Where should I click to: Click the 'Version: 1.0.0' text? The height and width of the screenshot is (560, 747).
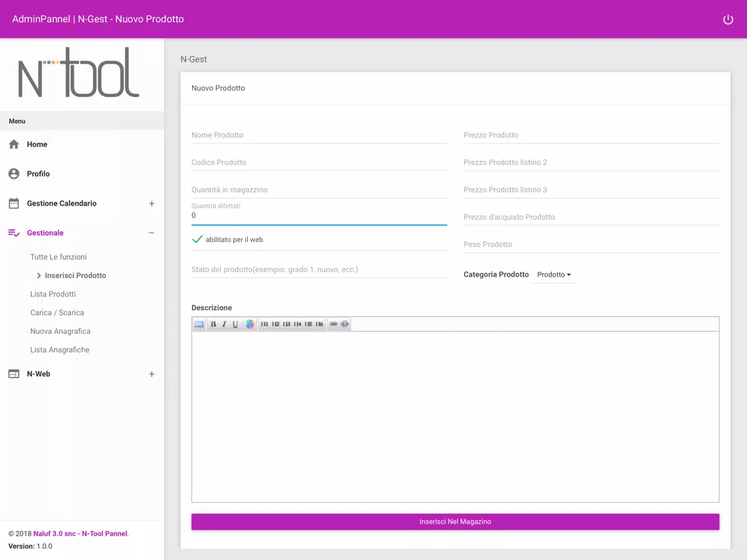[30, 546]
